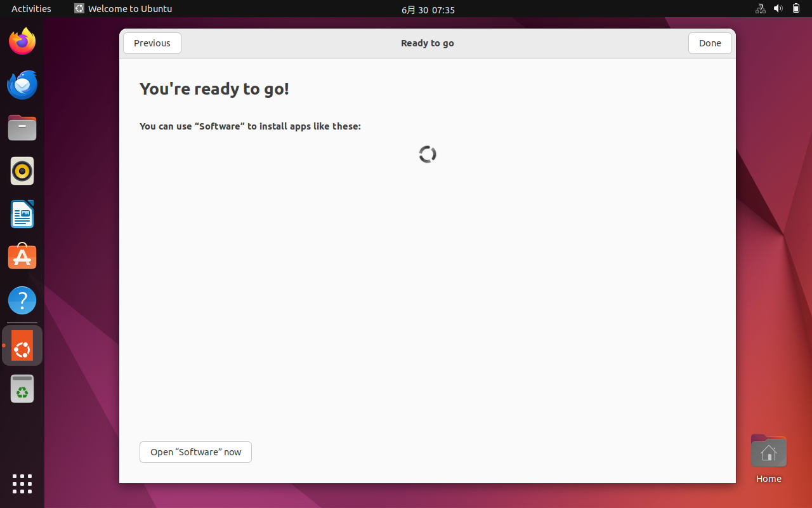812x508 pixels.
Task: Finish setup with the Done button
Action: [710, 43]
